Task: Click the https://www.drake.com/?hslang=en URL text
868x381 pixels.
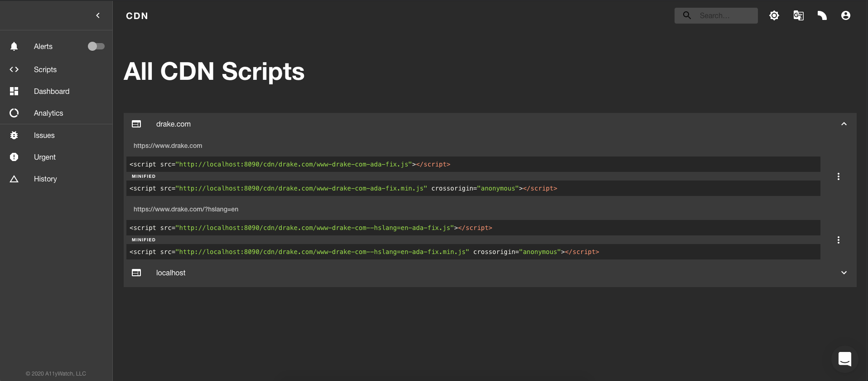Action: [186, 209]
